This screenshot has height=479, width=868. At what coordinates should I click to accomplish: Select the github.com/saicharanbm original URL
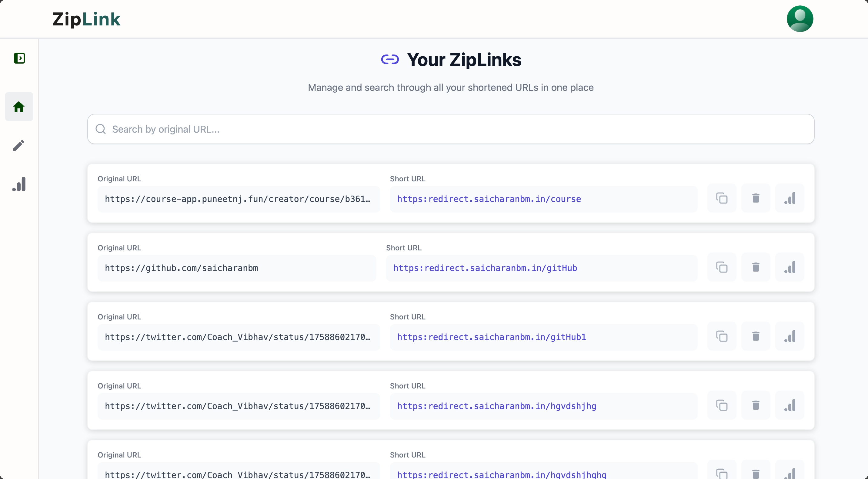(182, 268)
